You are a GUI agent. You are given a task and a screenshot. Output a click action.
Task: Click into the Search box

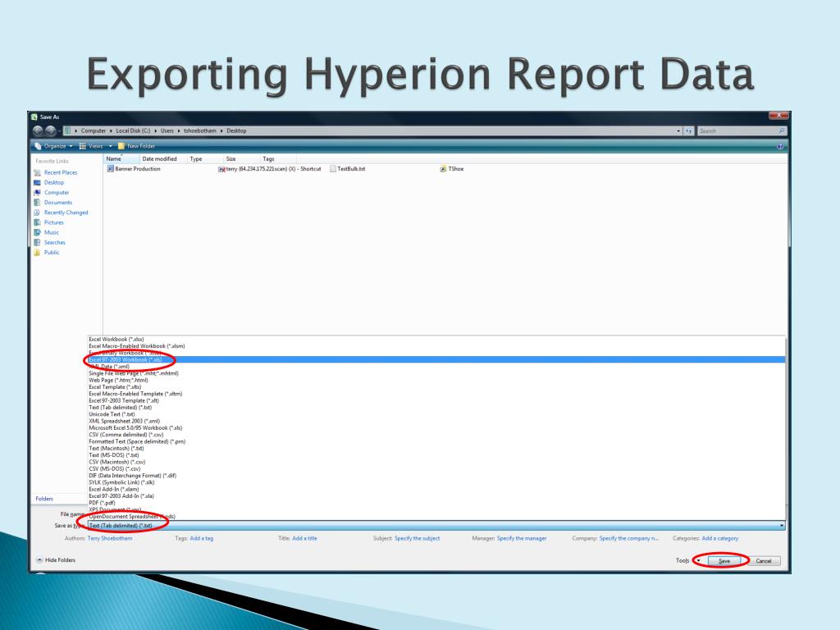[x=737, y=130]
